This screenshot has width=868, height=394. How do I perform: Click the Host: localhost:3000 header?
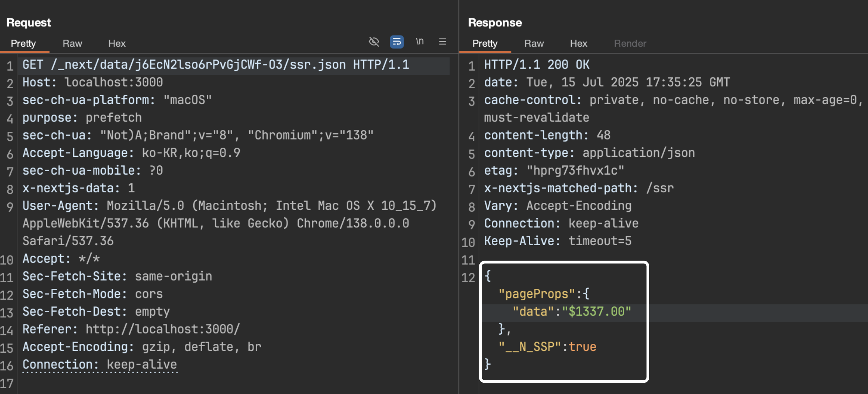(92, 83)
